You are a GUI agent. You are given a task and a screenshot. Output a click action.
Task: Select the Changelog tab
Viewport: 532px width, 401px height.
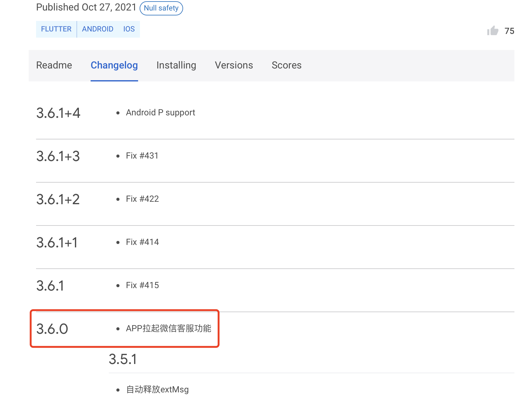point(114,65)
